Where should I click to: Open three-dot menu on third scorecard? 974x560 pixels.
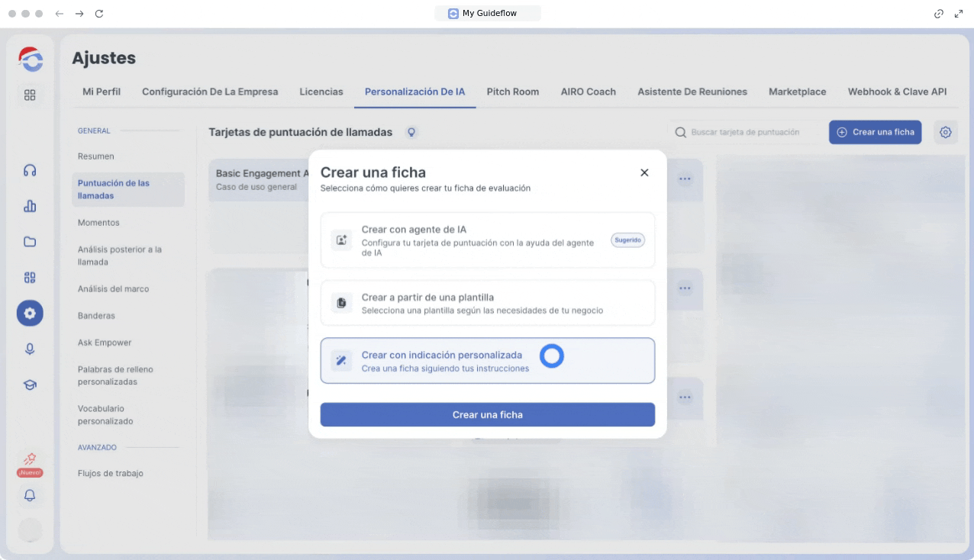coord(685,397)
